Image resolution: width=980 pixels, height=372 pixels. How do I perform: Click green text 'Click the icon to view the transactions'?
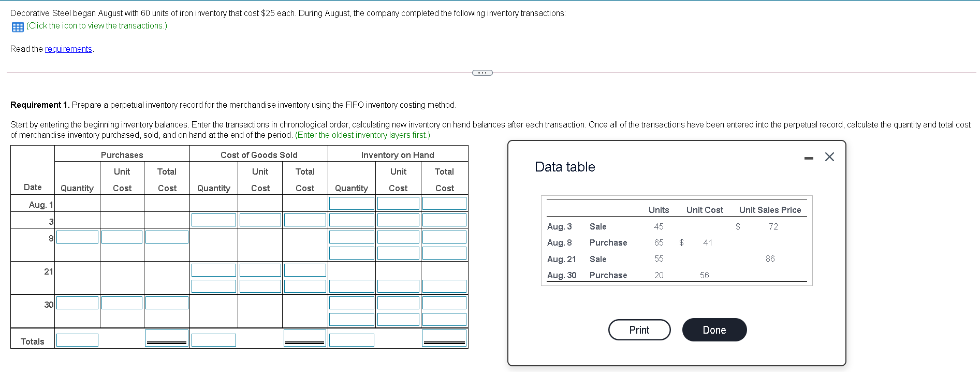pyautogui.click(x=97, y=26)
